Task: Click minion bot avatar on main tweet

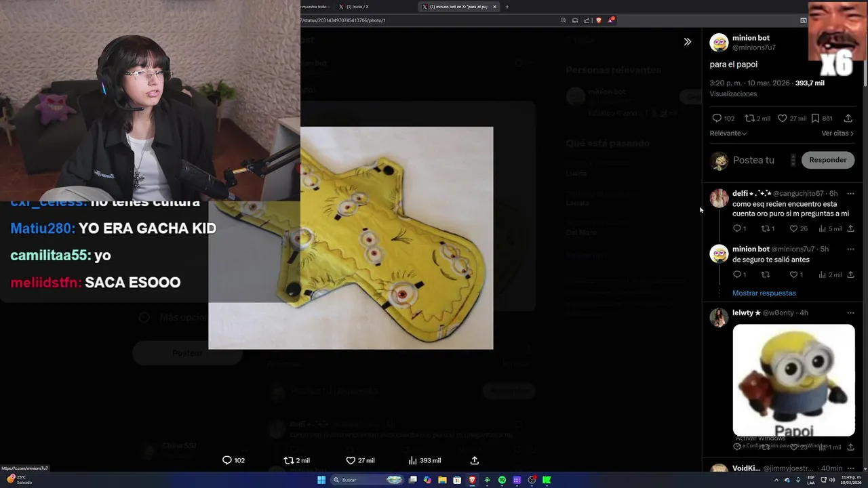Action: point(719,43)
